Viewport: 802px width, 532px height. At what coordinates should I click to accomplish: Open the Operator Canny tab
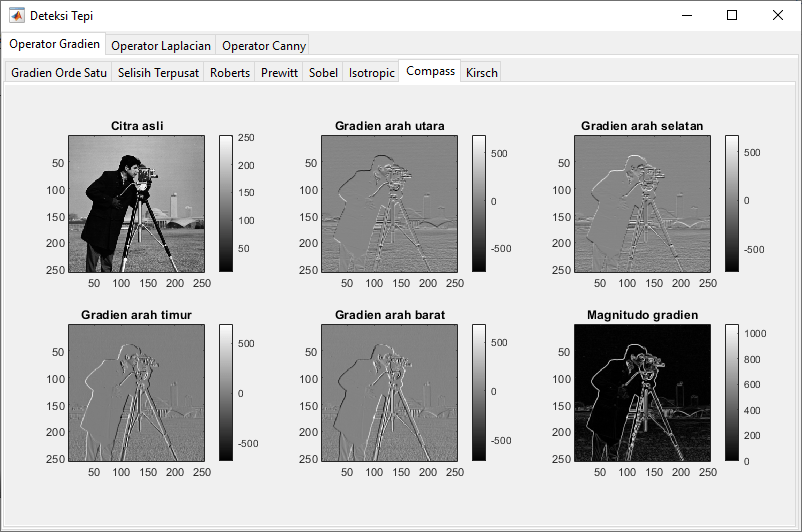264,46
